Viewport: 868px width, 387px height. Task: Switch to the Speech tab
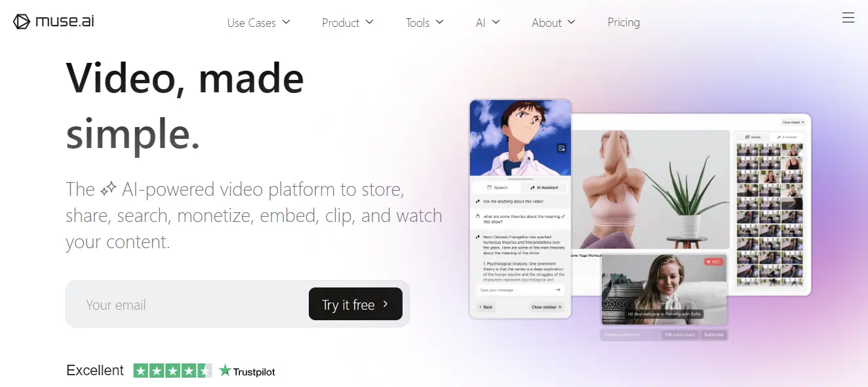(497, 187)
